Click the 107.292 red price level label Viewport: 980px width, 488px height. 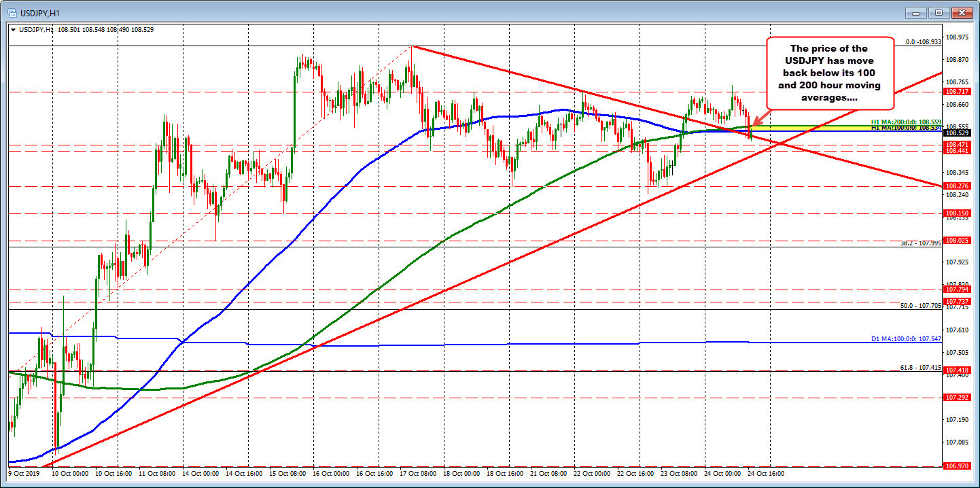click(957, 397)
